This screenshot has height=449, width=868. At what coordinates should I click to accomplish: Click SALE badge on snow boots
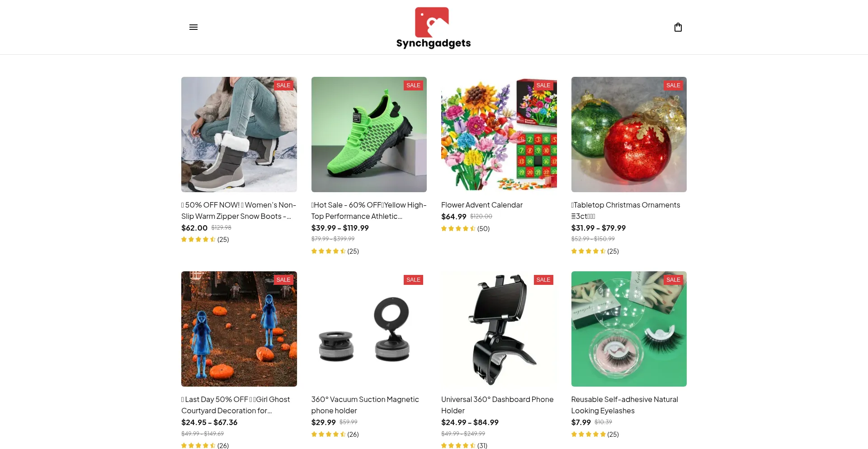coord(283,85)
